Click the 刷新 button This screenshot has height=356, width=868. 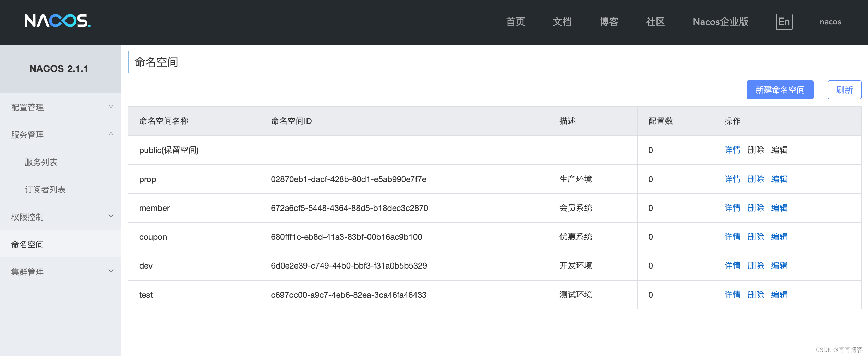844,90
